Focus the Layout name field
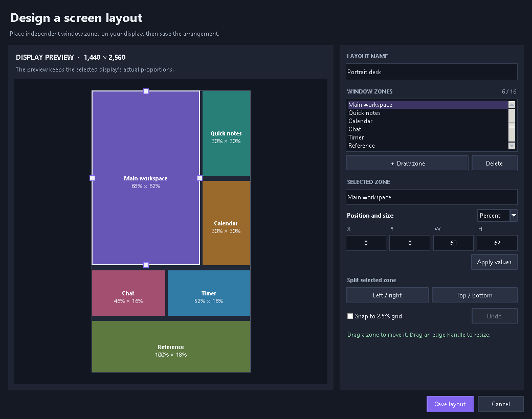 pos(432,72)
